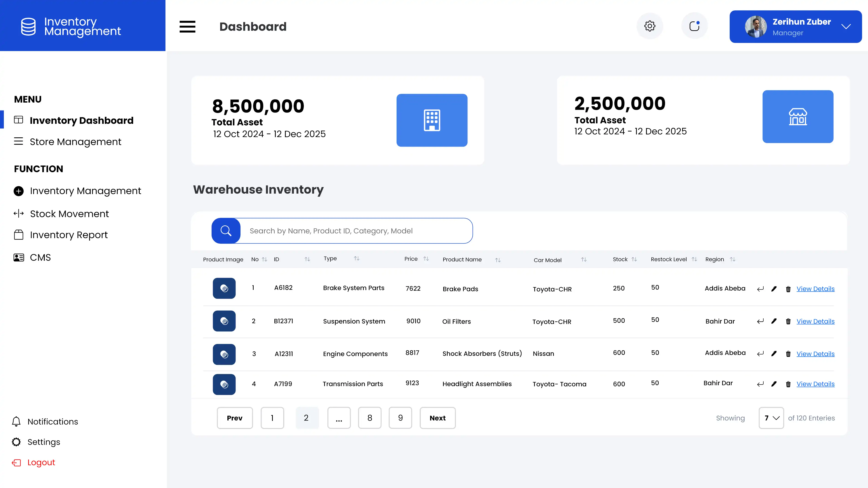868x488 pixels.
Task: Edit Oil Filters row with pencil icon
Action: (x=774, y=321)
